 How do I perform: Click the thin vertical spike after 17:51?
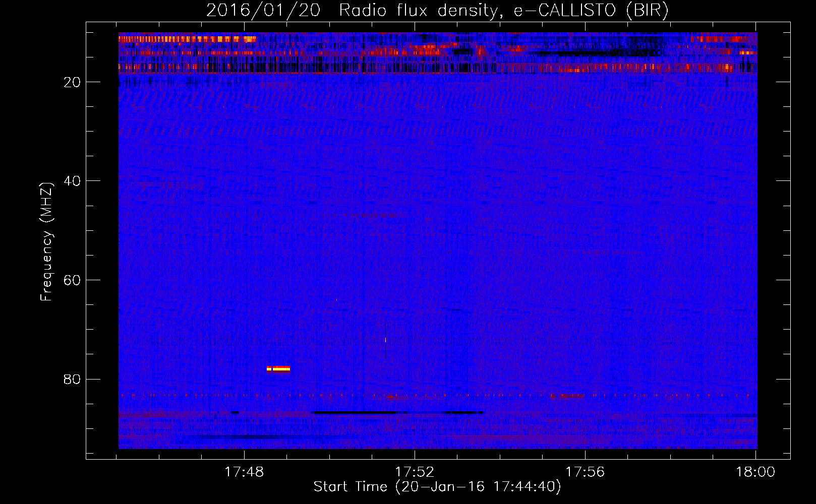click(385, 340)
